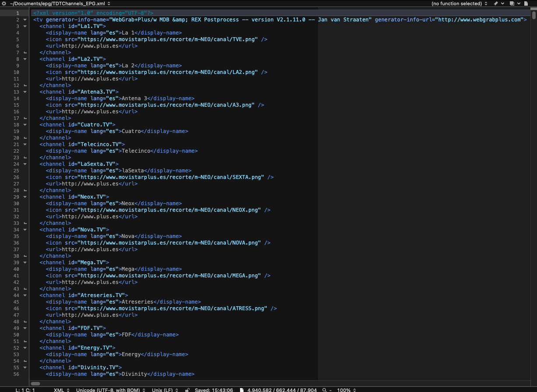Viewport: 537px width, 392px height.
Task: Collapse the La1.TV channel fold
Action: pyautogui.click(x=25, y=26)
